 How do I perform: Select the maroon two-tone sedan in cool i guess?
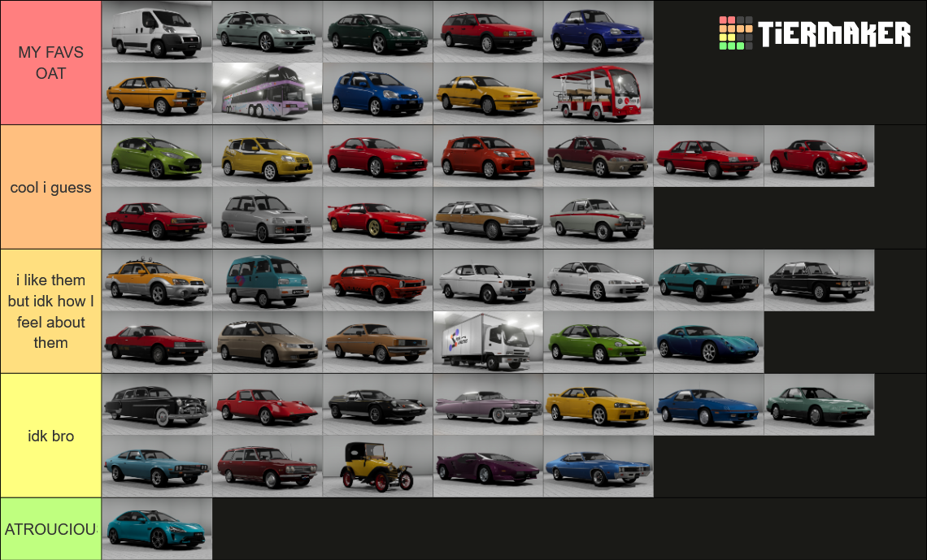(598, 156)
